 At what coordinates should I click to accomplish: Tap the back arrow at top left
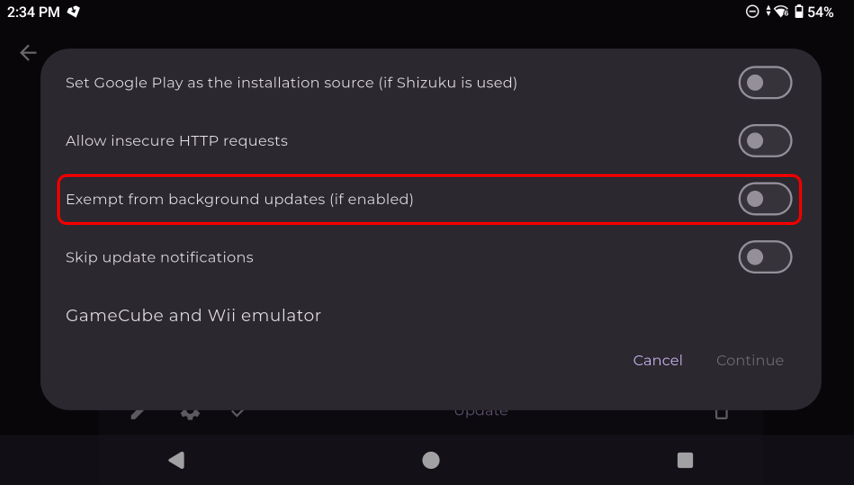click(28, 53)
